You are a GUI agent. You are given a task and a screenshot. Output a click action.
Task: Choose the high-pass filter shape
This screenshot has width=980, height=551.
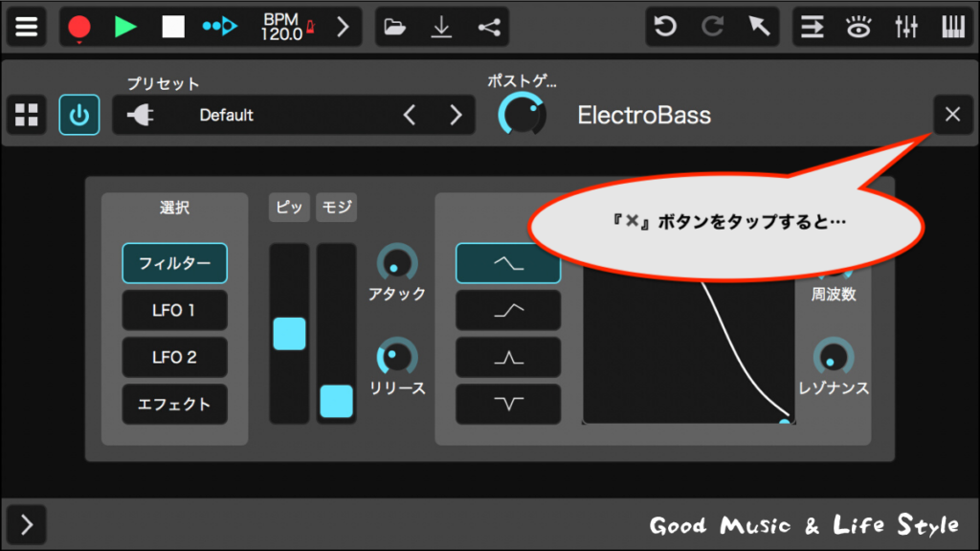[x=508, y=310]
